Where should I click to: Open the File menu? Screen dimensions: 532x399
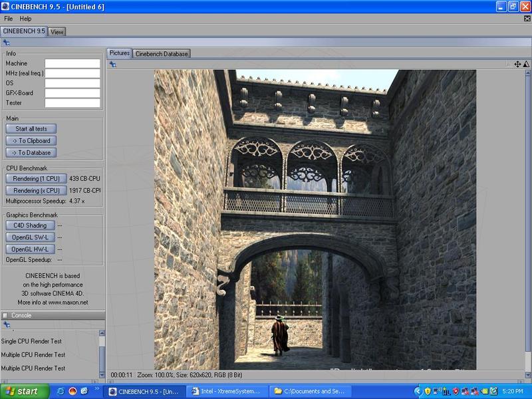[8, 19]
